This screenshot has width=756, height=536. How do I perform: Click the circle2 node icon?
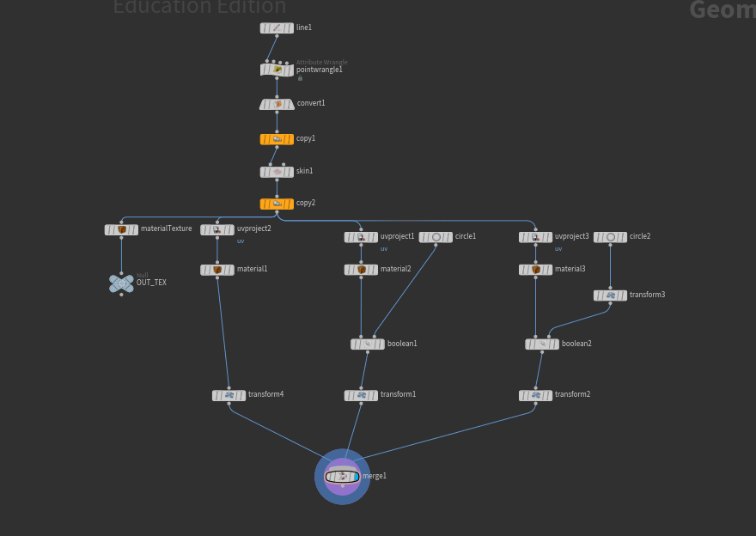point(610,237)
